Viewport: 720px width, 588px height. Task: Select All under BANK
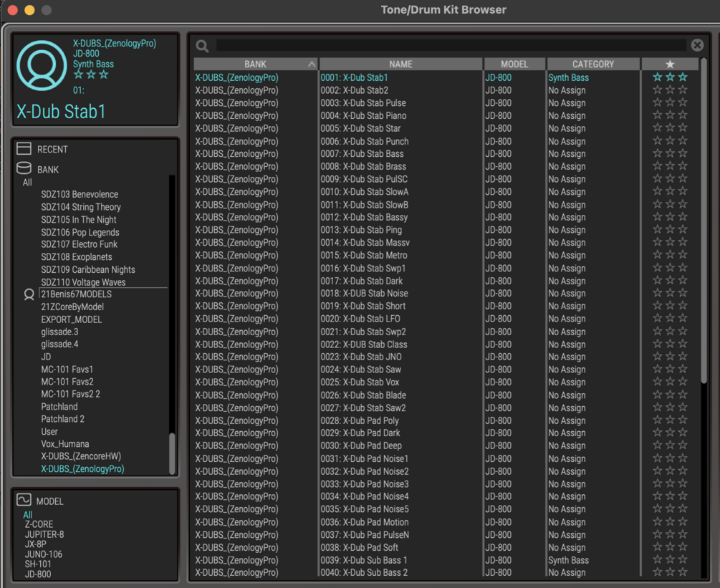[27, 182]
